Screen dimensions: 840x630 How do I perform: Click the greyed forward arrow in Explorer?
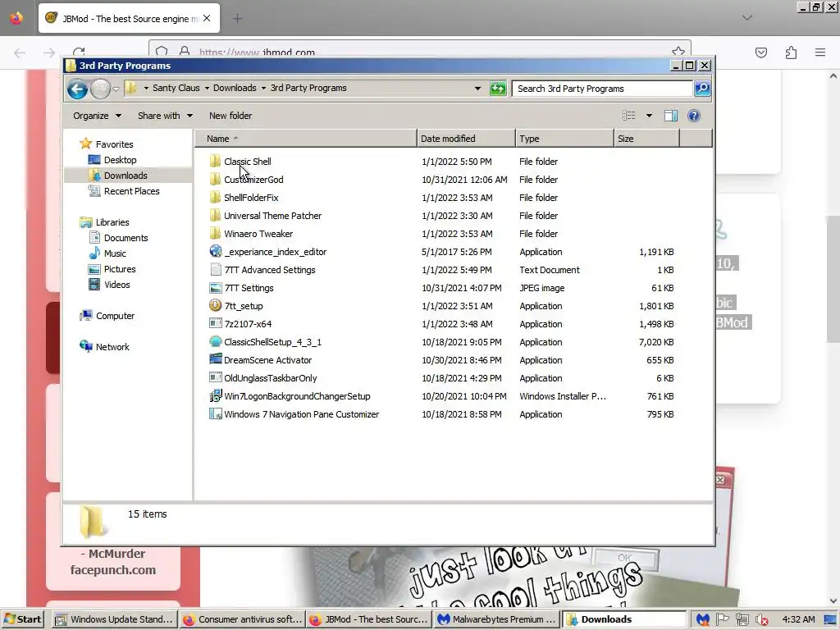(x=100, y=89)
